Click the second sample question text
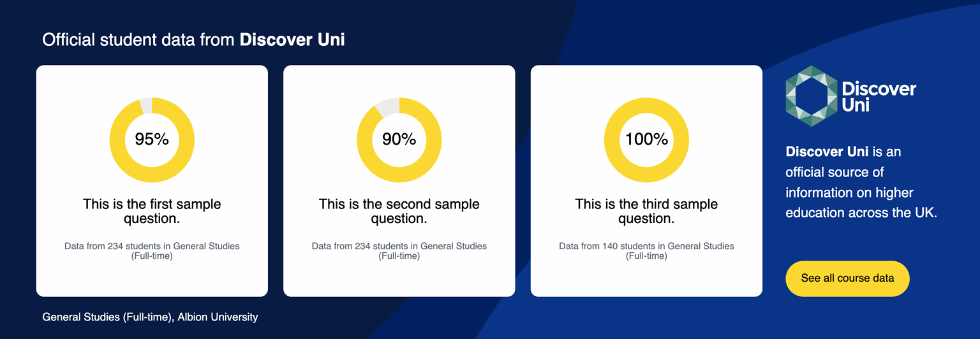The width and height of the screenshot is (980, 339). (399, 212)
